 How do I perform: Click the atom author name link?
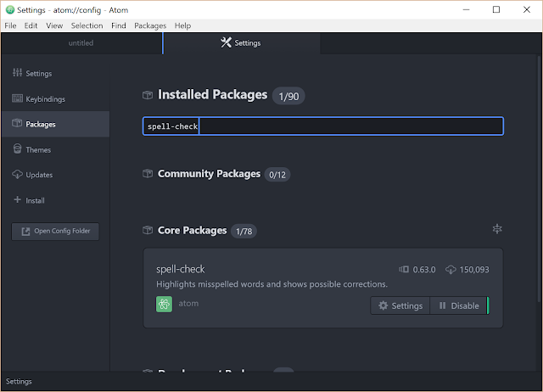188,304
